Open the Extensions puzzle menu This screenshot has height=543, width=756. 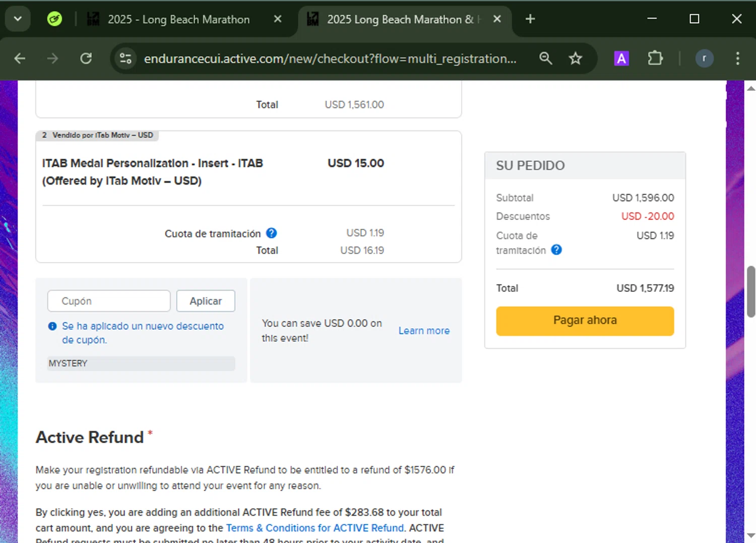pos(655,58)
